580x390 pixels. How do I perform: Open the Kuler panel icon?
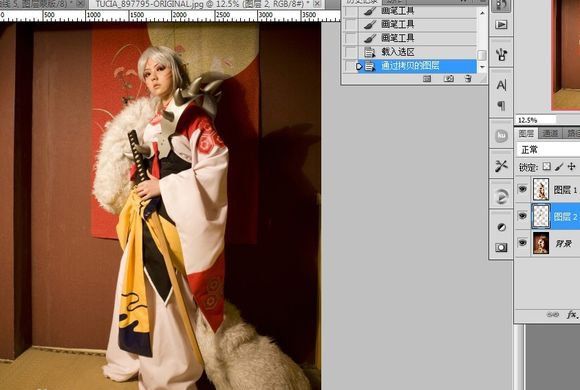pyautogui.click(x=501, y=136)
